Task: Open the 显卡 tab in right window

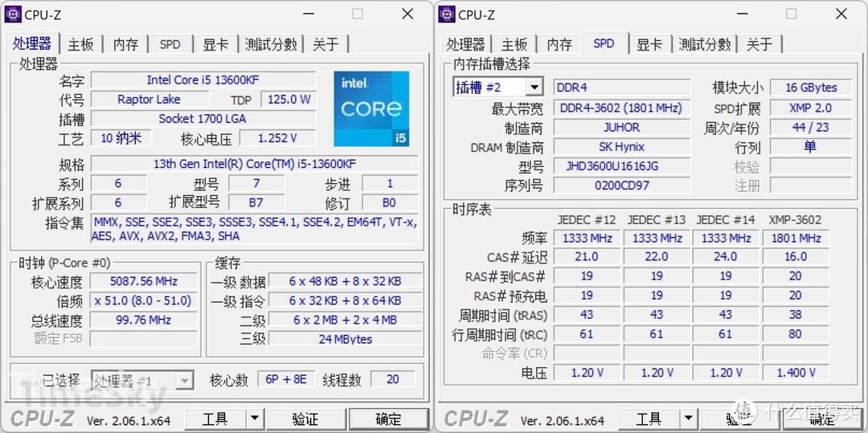Action: (649, 44)
